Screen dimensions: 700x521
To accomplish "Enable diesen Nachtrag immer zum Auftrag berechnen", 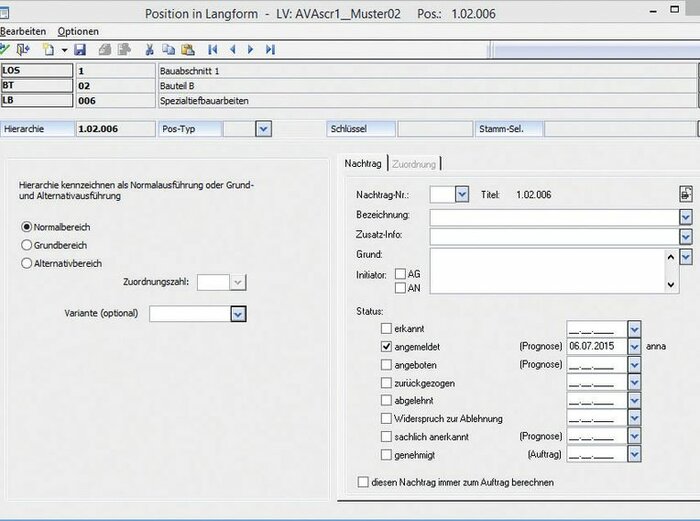I will (363, 482).
